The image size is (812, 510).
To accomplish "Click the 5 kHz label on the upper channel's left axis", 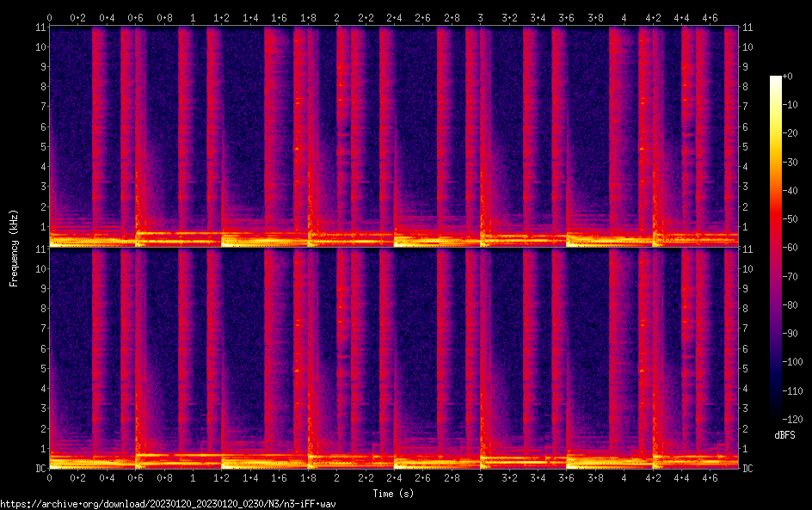I will click(x=42, y=147).
